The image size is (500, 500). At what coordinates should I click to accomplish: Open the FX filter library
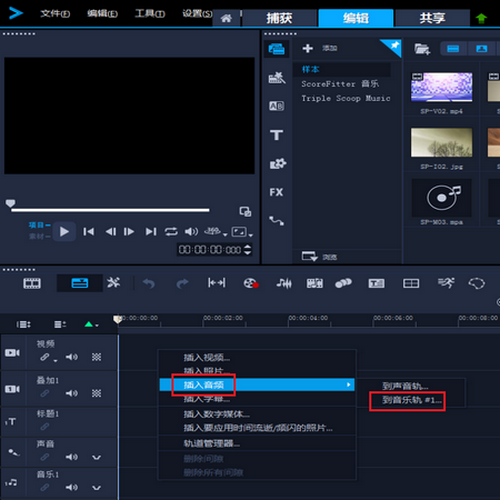click(276, 192)
